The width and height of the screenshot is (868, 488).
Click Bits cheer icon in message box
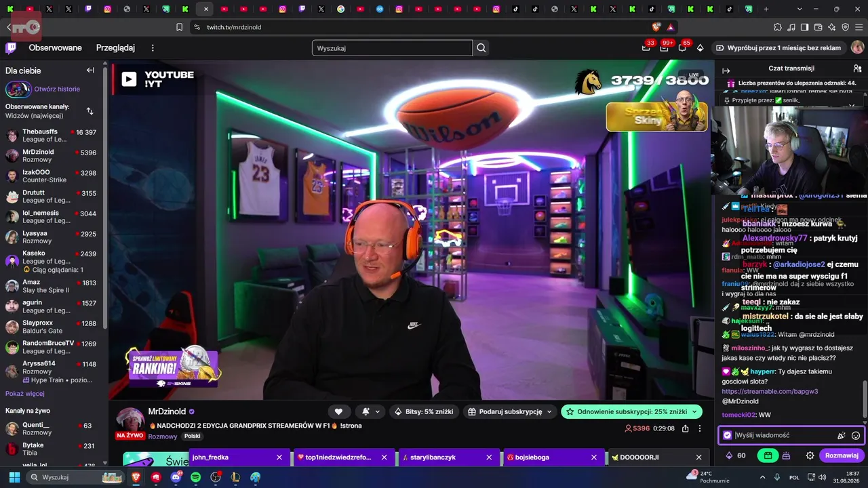tap(842, 436)
